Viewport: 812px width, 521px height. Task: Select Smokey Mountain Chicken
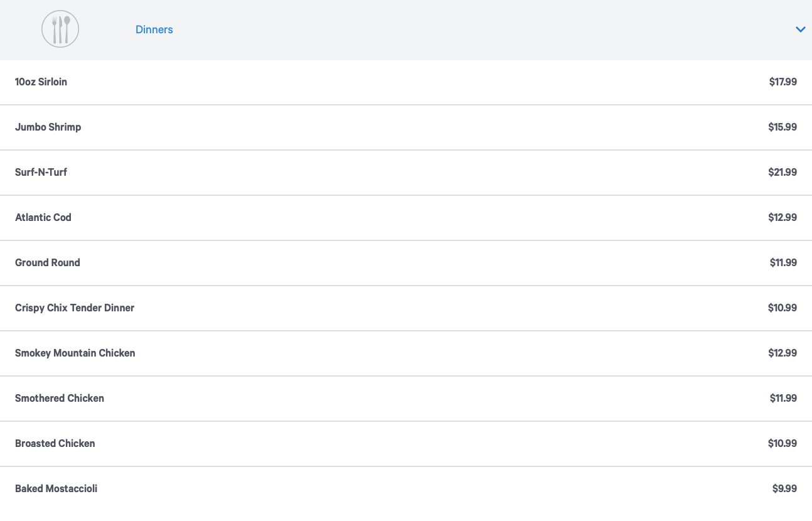point(75,353)
